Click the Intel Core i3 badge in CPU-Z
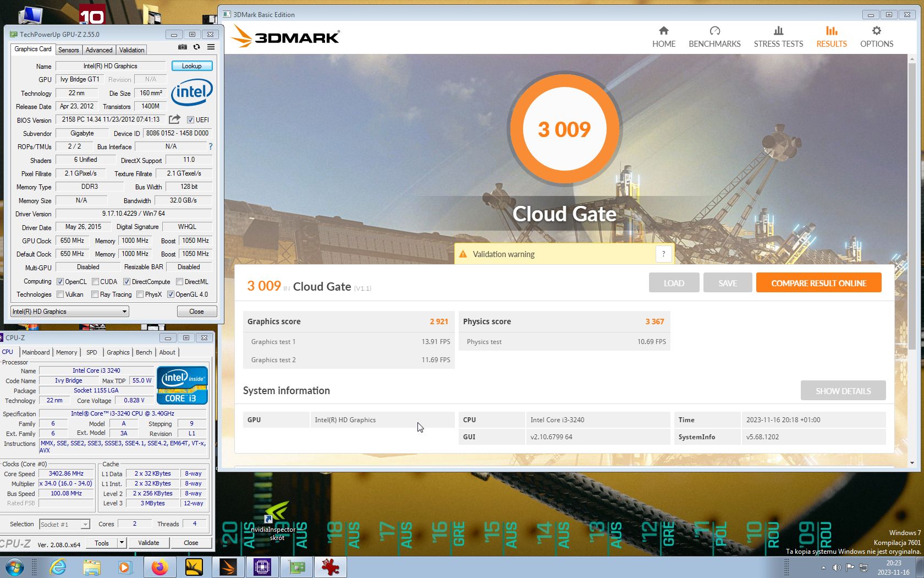 182,385
